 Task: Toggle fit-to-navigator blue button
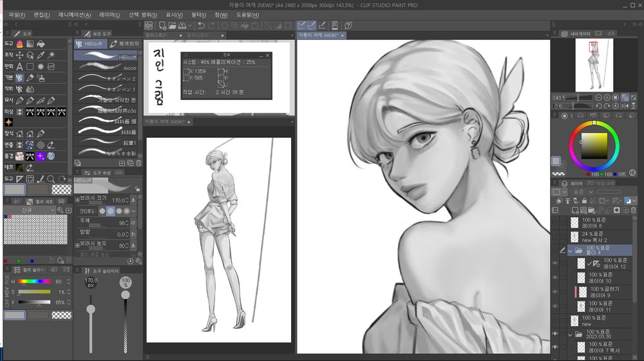pyautogui.click(x=625, y=97)
